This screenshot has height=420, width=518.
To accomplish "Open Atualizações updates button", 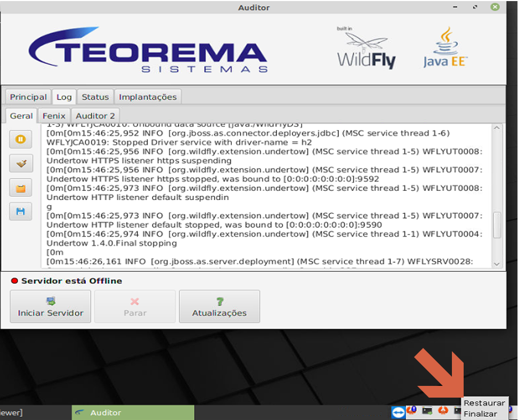I will point(220,306).
